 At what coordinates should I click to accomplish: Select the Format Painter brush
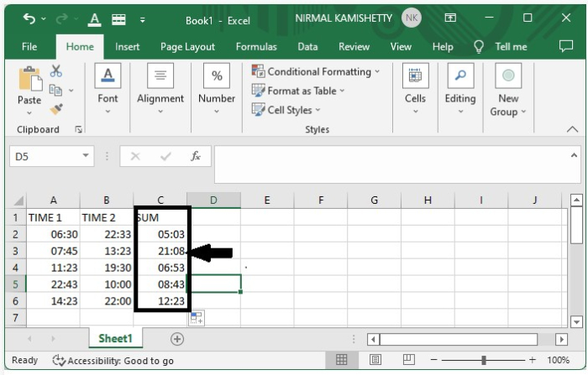(56, 109)
